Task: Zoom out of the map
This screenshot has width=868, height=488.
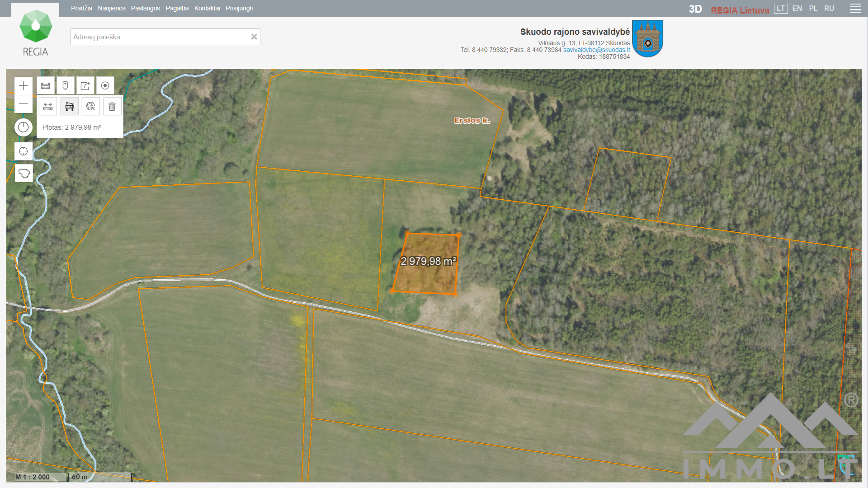Action: tap(24, 104)
